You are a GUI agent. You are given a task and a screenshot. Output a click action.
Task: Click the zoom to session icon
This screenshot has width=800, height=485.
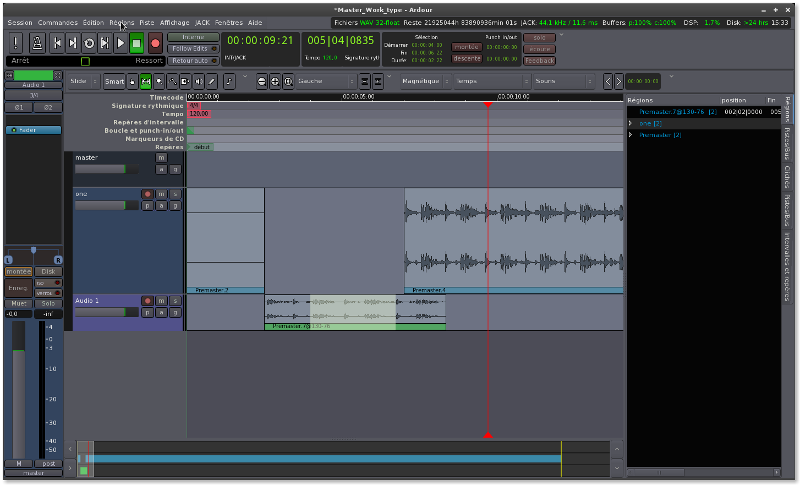click(x=289, y=81)
